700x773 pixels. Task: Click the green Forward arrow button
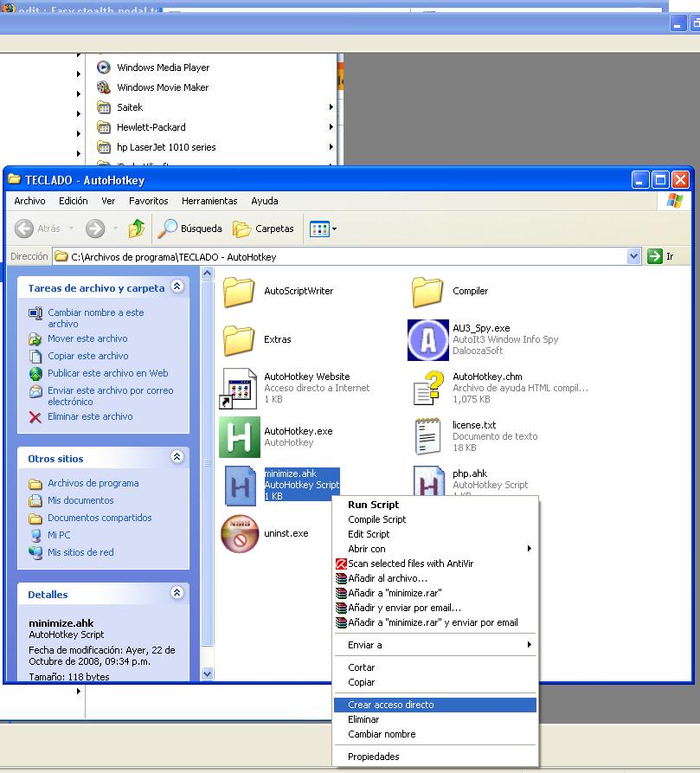click(95, 229)
